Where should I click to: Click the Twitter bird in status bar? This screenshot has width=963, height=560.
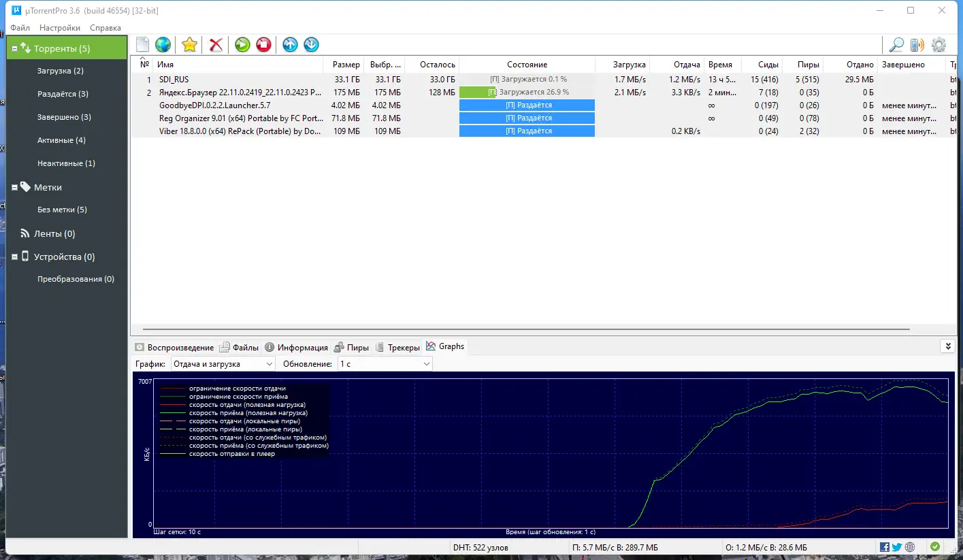click(x=896, y=546)
